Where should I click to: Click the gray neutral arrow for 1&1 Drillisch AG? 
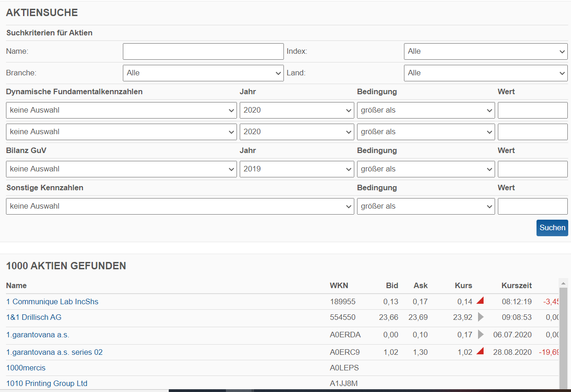click(481, 317)
